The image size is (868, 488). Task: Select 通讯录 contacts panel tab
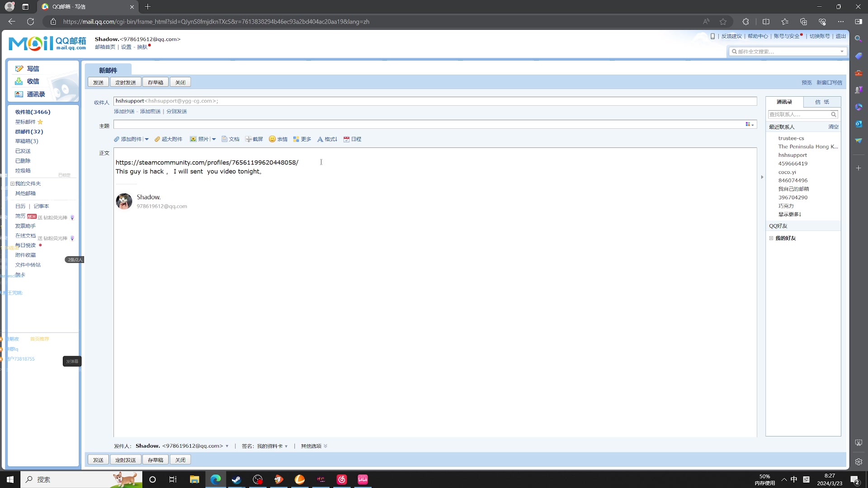coord(784,101)
